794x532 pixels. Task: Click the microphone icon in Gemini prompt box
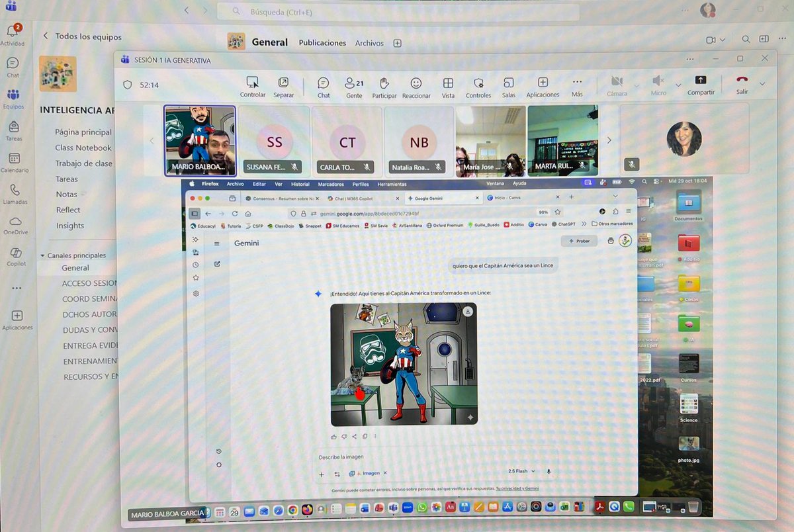(x=549, y=471)
